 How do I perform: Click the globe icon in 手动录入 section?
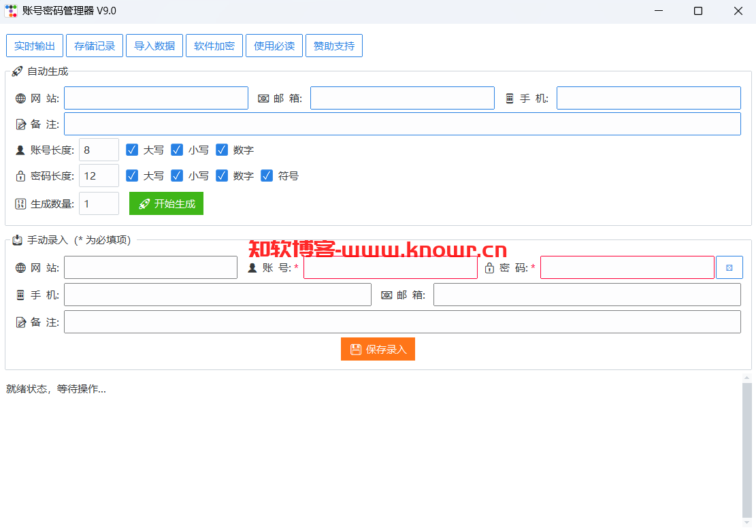tap(20, 268)
